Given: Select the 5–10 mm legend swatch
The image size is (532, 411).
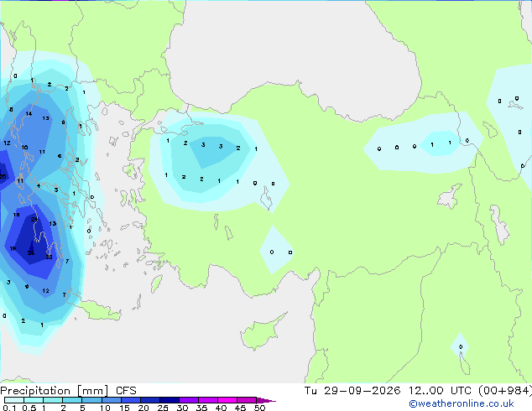Looking at the screenshot, I should (x=91, y=400).
